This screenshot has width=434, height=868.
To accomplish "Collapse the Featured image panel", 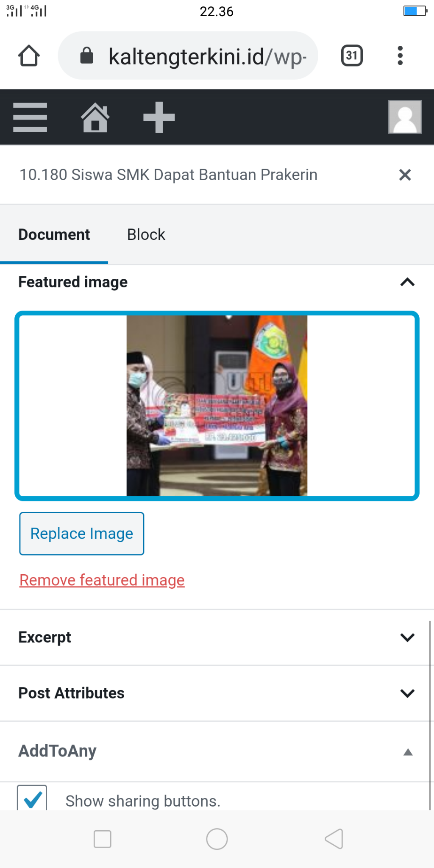I will tap(407, 282).
